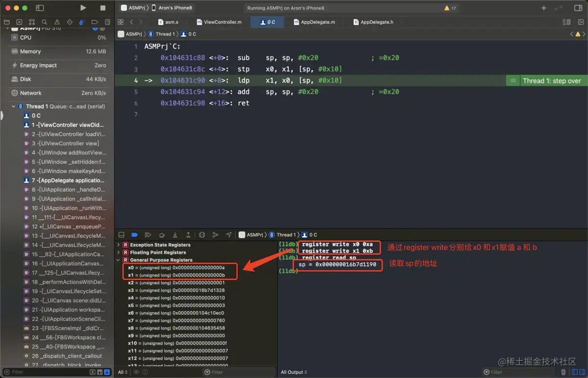Toggle breakpoints activation in debug bar
Viewport: 588px width, 378px height.
(x=135, y=235)
